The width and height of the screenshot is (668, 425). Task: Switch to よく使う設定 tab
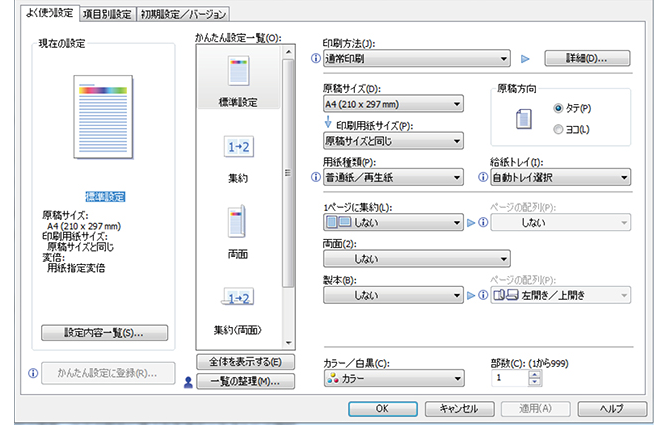pyautogui.click(x=50, y=13)
